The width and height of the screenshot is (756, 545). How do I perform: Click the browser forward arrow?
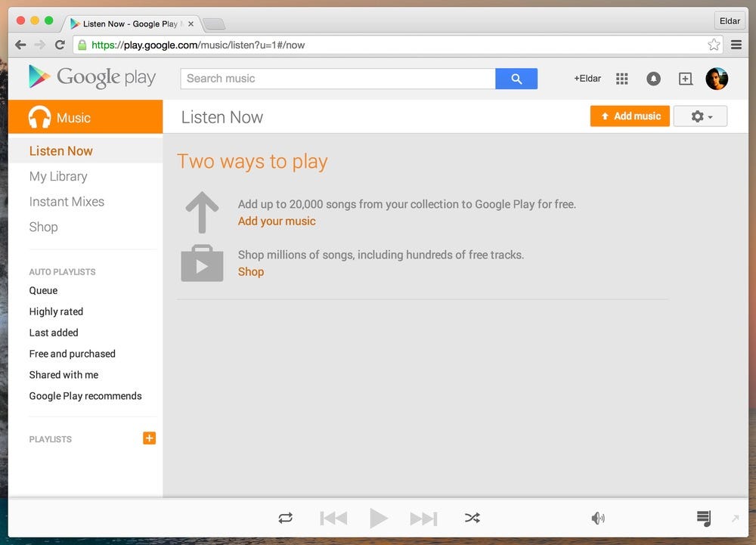tap(40, 45)
